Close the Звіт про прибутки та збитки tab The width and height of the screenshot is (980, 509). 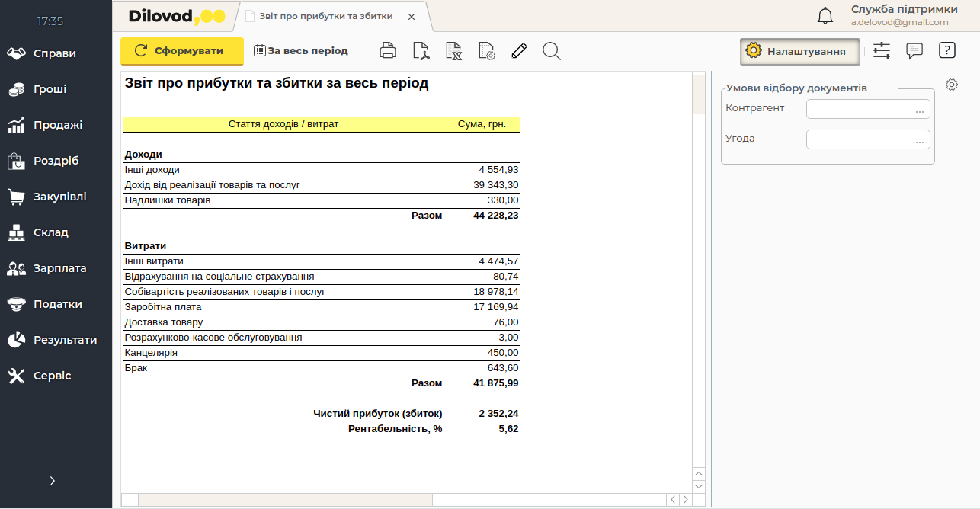pos(412,17)
